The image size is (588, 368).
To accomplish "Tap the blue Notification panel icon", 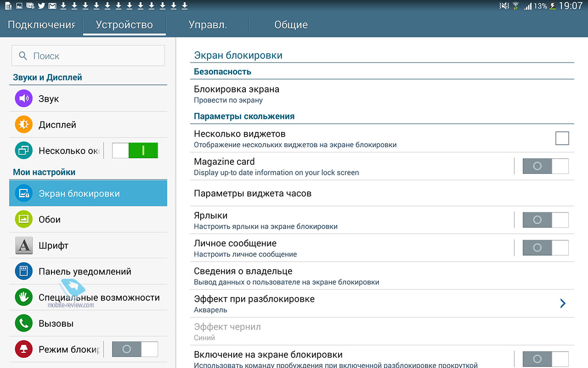I will pos(23,271).
